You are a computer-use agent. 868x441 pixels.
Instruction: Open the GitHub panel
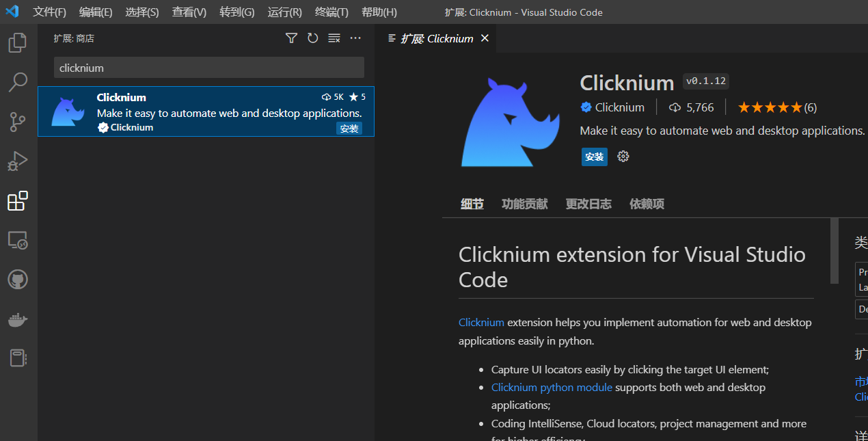point(17,279)
